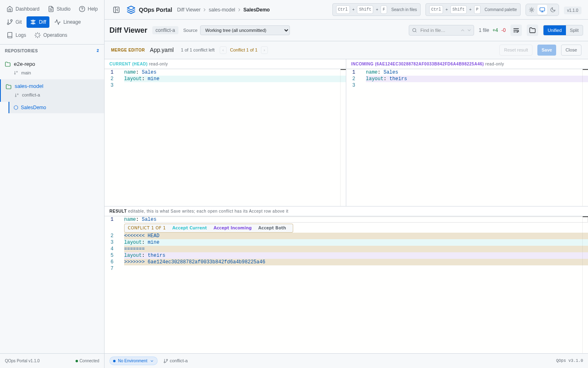The width and height of the screenshot is (588, 368).
Task: Open the Help page
Action: [88, 9]
